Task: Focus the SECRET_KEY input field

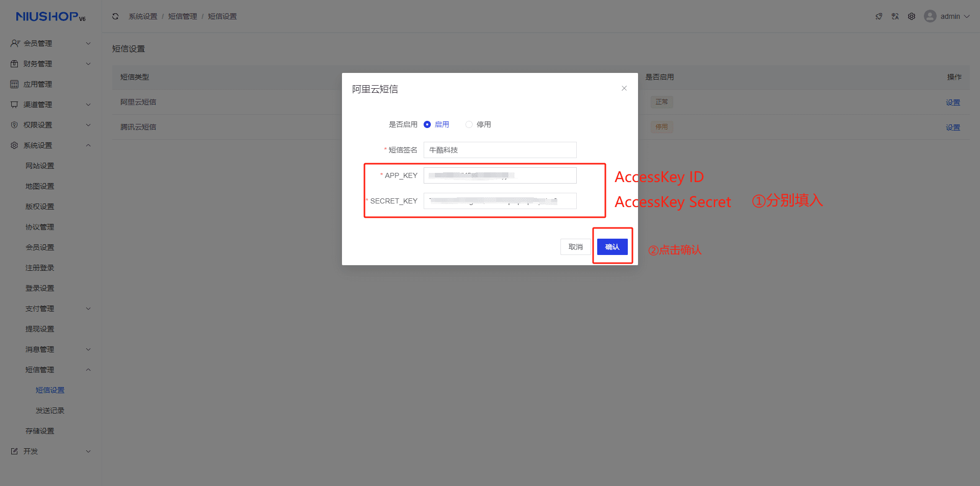Action: pyautogui.click(x=500, y=201)
